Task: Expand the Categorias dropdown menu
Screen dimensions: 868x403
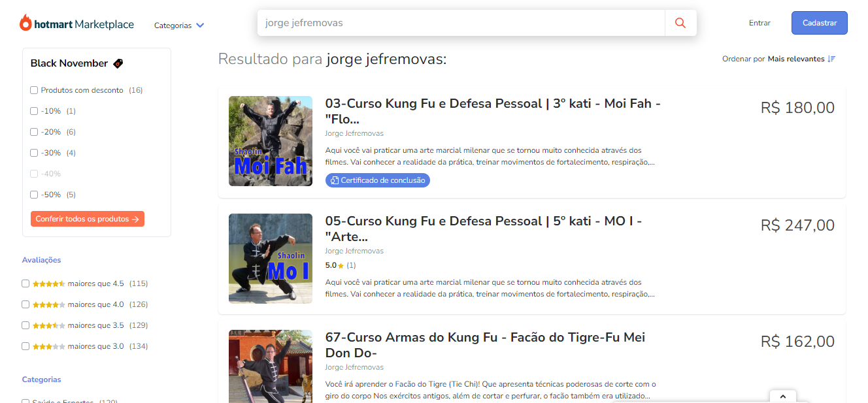Action: tap(179, 25)
